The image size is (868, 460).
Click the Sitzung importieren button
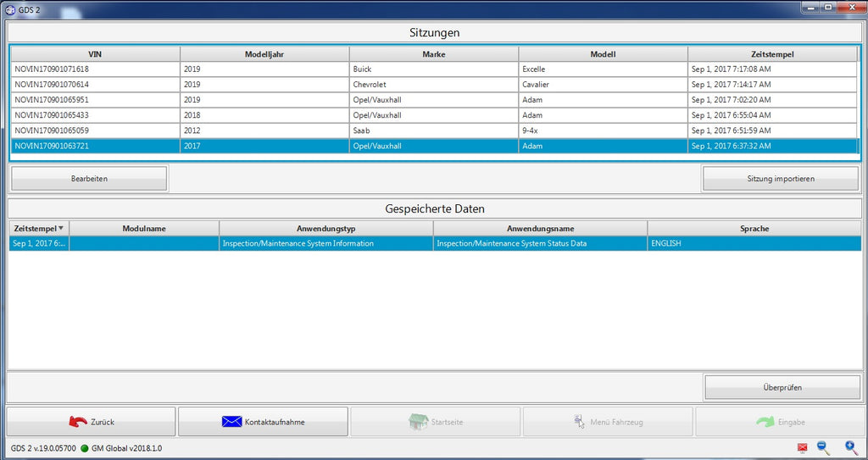[x=780, y=179]
